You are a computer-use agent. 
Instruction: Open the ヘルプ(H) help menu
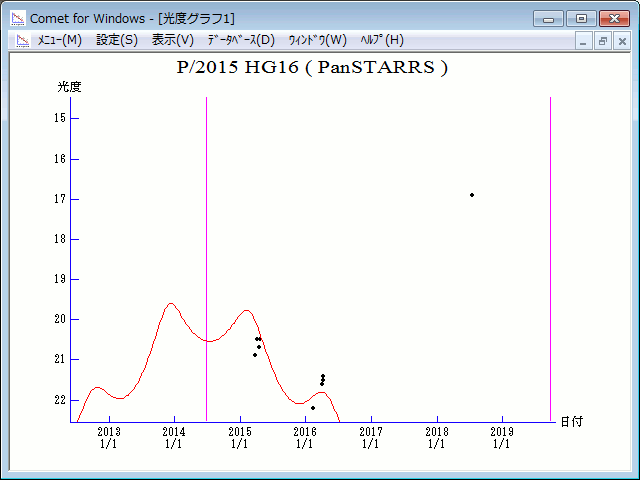[x=382, y=40]
